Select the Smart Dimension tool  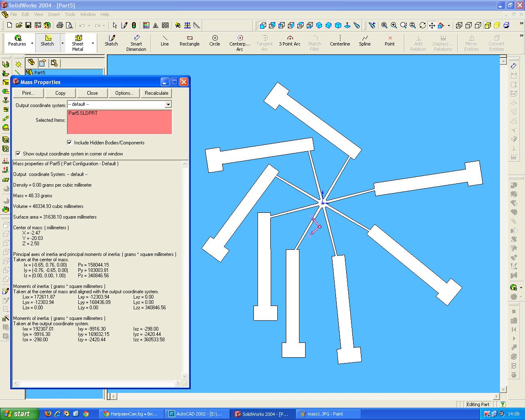136,43
